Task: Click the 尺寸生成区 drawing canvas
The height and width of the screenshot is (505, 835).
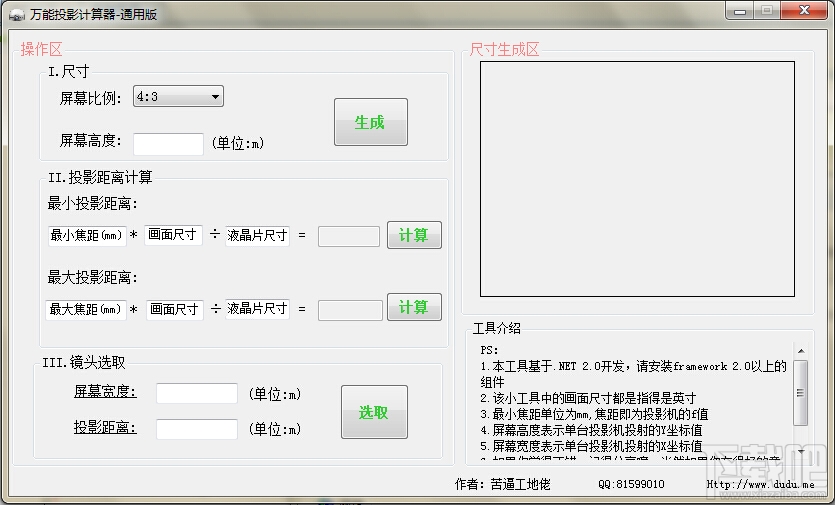Action: pos(637,179)
